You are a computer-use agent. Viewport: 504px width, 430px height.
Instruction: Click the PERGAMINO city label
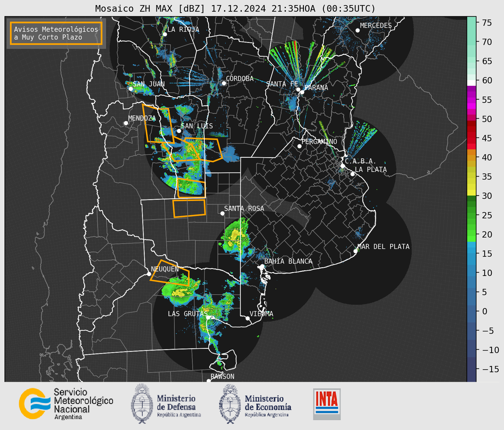coord(319,141)
